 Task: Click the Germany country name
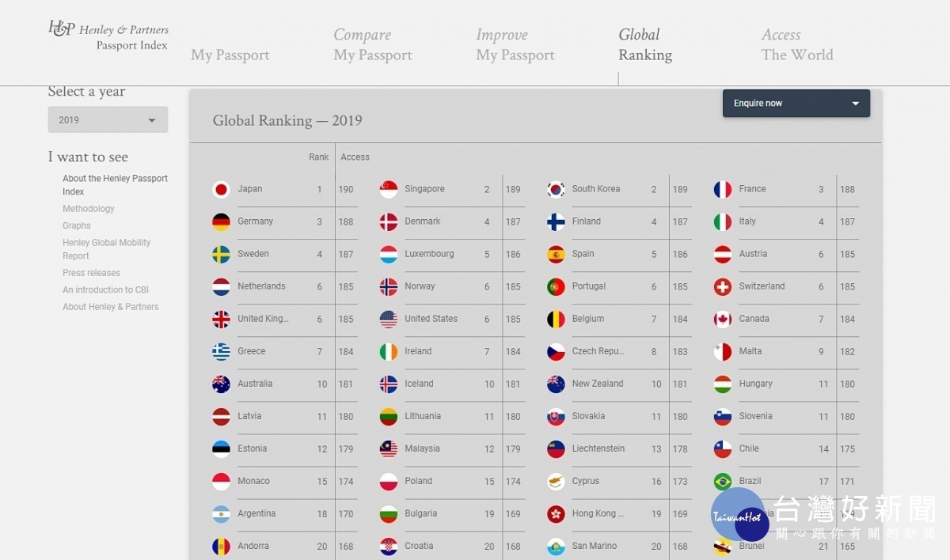click(255, 222)
